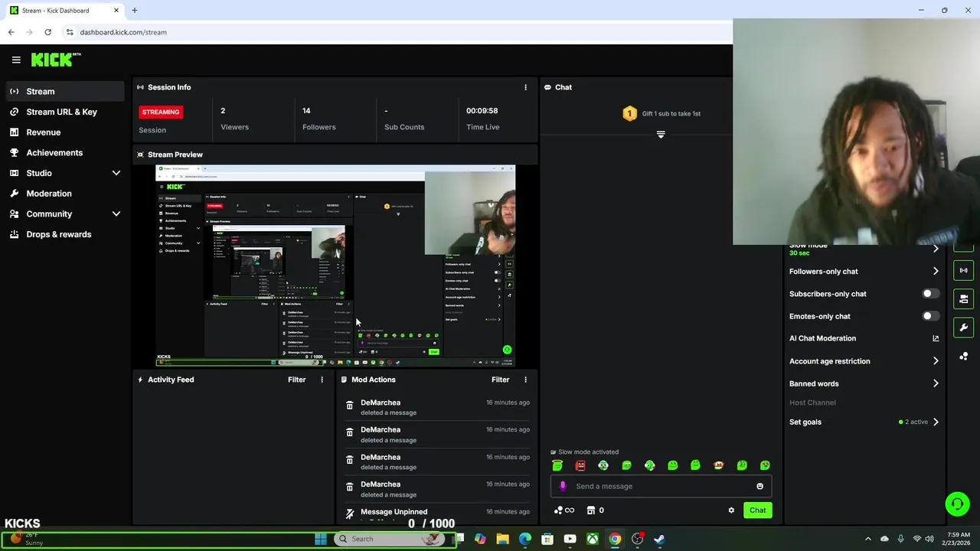Open the hamburger menu beside the Kick logo
Viewport: 980px width, 551px height.
pyautogui.click(x=16, y=60)
